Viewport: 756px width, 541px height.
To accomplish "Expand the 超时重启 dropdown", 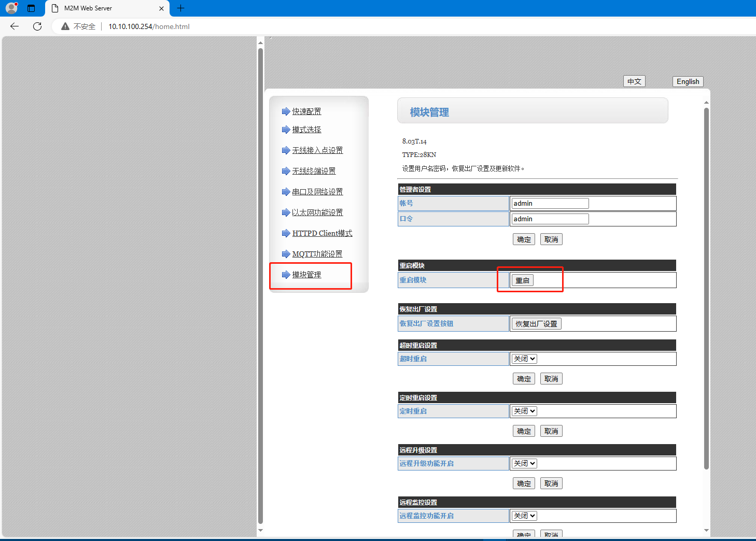I will pyautogui.click(x=524, y=359).
